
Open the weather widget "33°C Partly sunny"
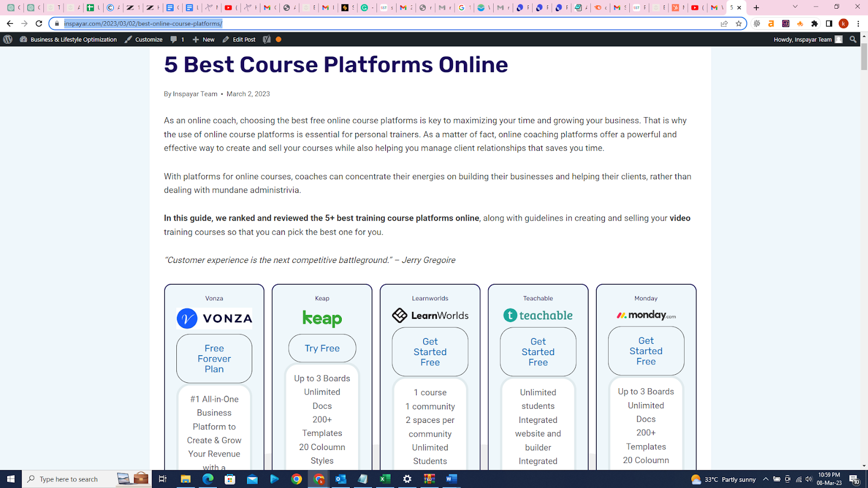click(x=723, y=479)
